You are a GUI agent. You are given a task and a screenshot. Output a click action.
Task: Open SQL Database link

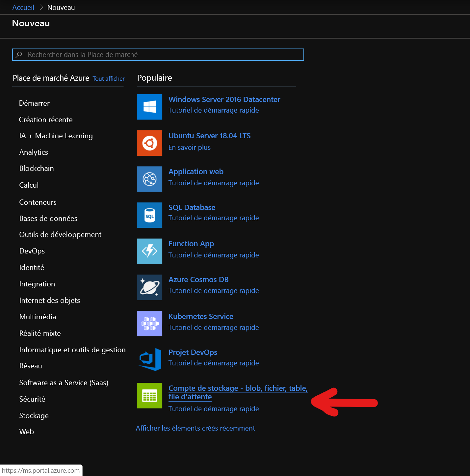pyautogui.click(x=192, y=207)
